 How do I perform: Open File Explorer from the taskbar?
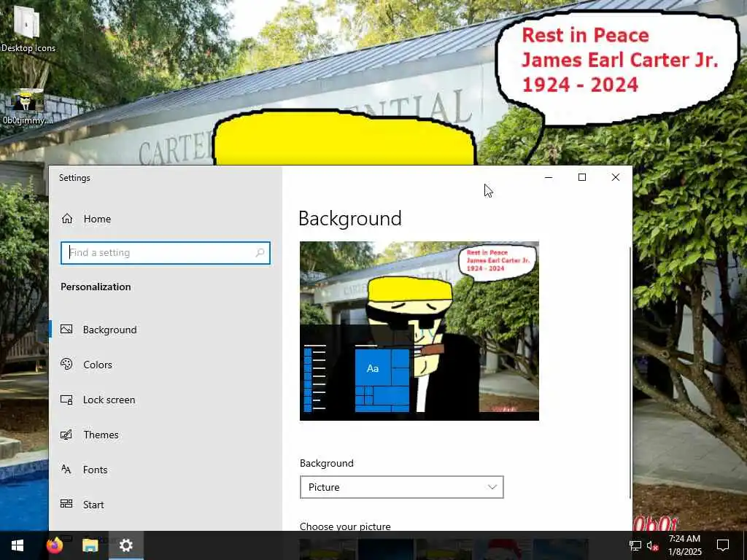pos(90,545)
